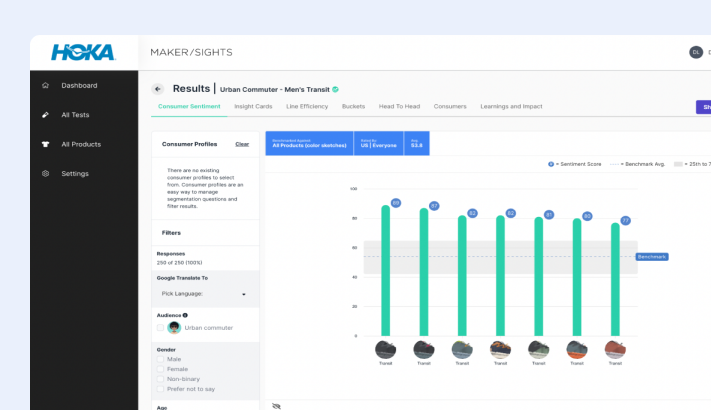Switch to the Insight Cards tab

[x=253, y=106]
